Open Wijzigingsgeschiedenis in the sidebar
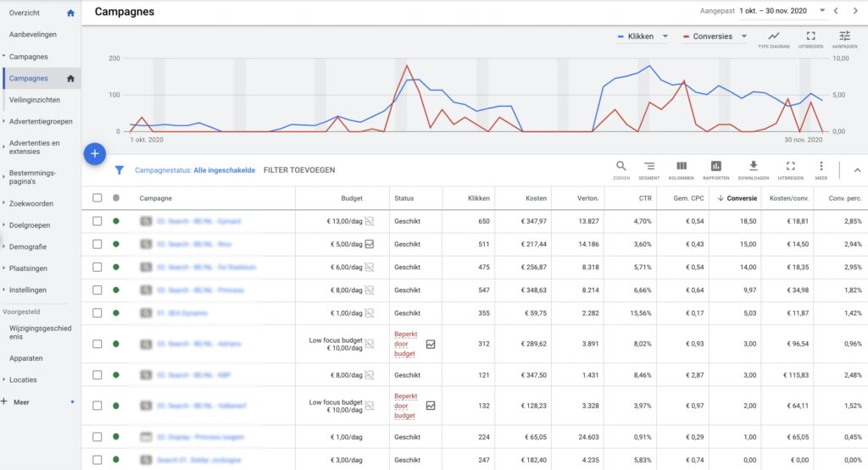The width and height of the screenshot is (868, 470). [x=40, y=332]
